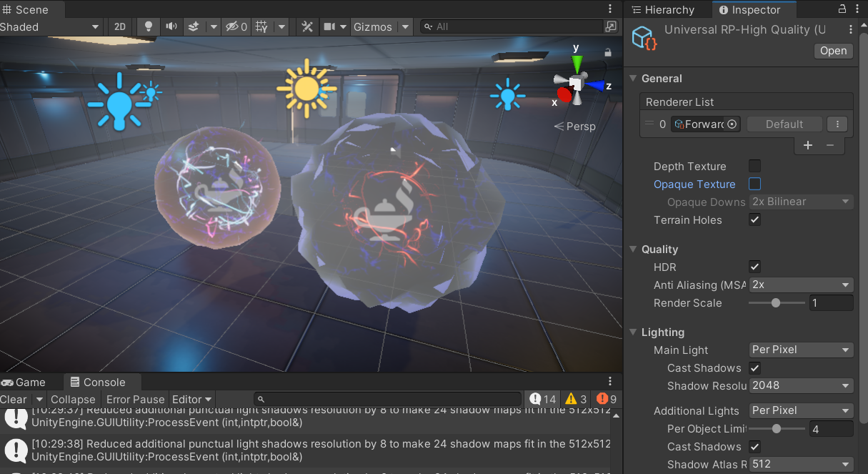Uncheck HDR checkbox

(754, 267)
